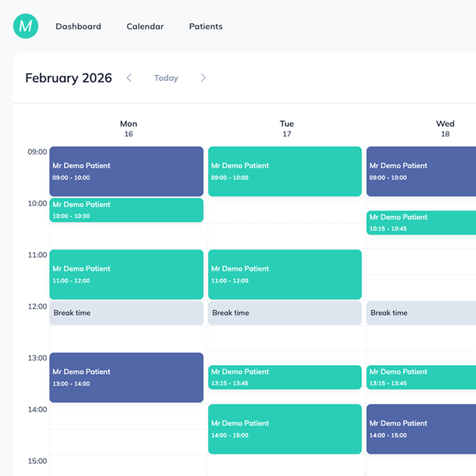This screenshot has height=476, width=476.
Task: Click the February 2026 heading
Action: coord(69,78)
